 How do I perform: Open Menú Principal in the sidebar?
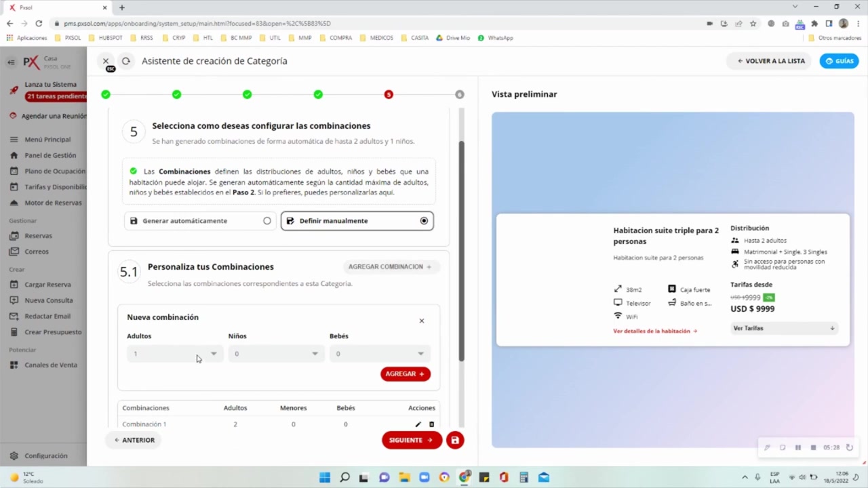47,139
